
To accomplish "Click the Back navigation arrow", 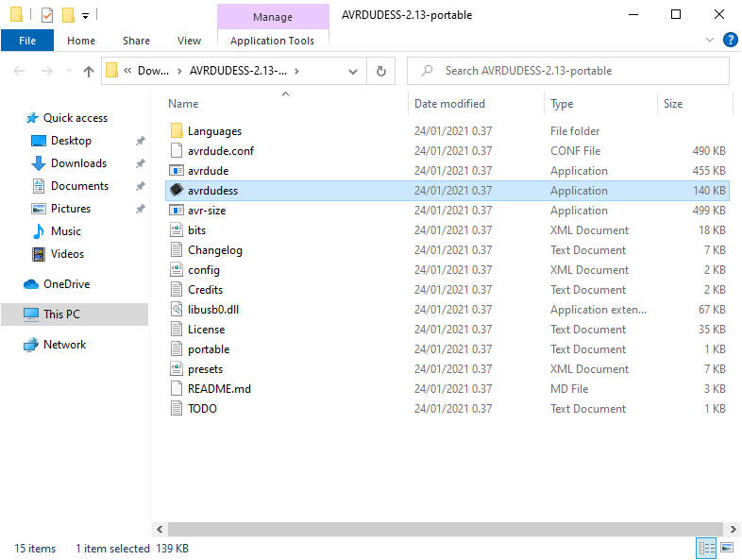I will (x=19, y=71).
